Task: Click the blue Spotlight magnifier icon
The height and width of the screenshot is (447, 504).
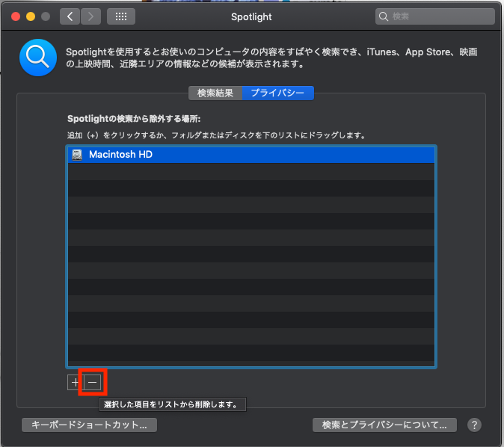Action: pyautogui.click(x=38, y=58)
